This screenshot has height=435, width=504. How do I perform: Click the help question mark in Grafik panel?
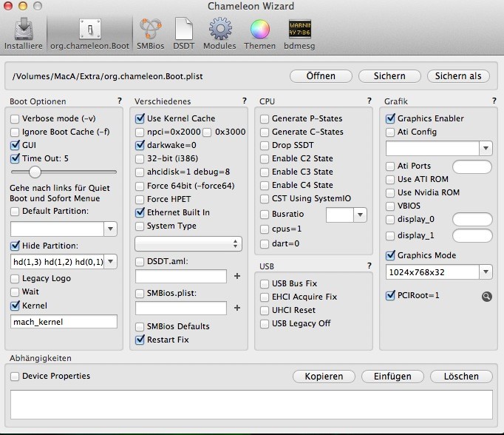494,101
